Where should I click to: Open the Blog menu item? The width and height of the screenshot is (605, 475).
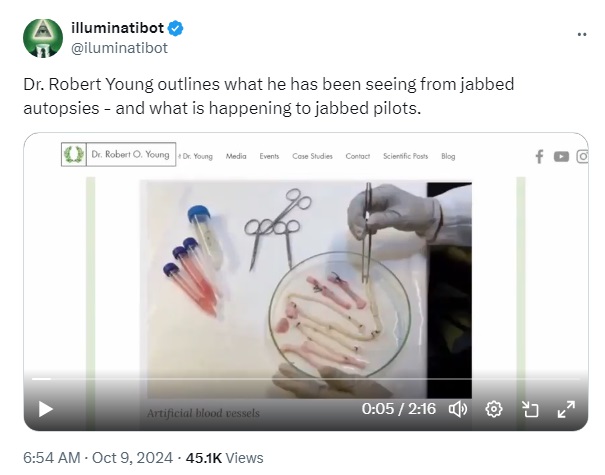[448, 156]
